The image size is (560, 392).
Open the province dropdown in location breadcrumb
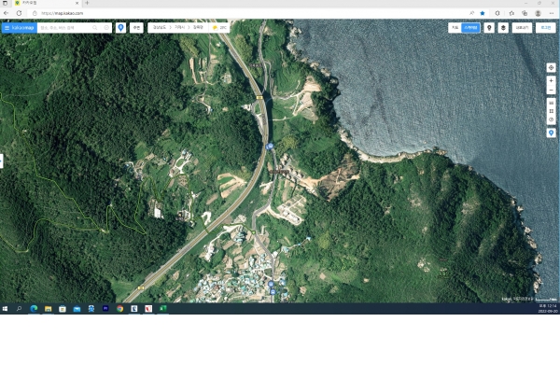pyautogui.click(x=160, y=28)
